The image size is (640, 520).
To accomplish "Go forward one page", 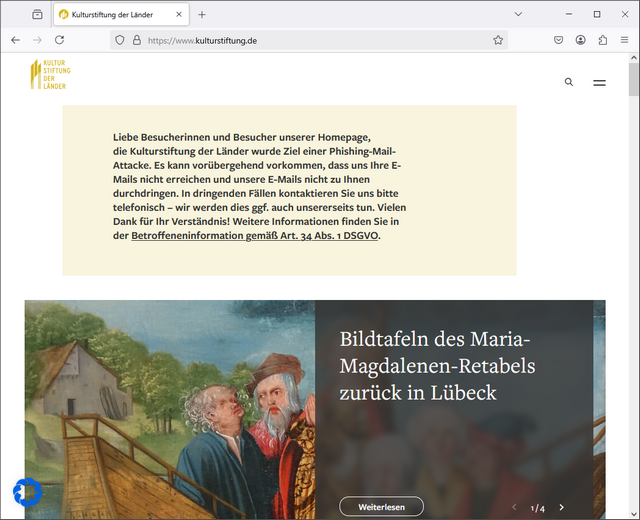I will point(37,40).
